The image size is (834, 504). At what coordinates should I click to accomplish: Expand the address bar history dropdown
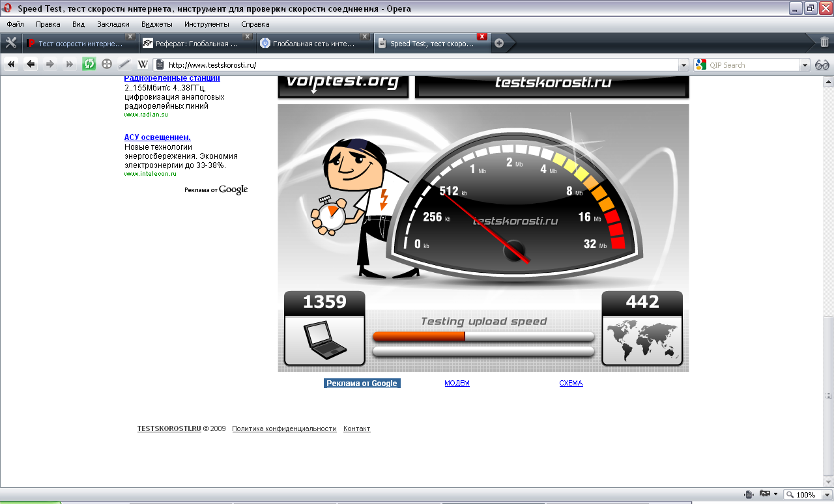(x=683, y=65)
